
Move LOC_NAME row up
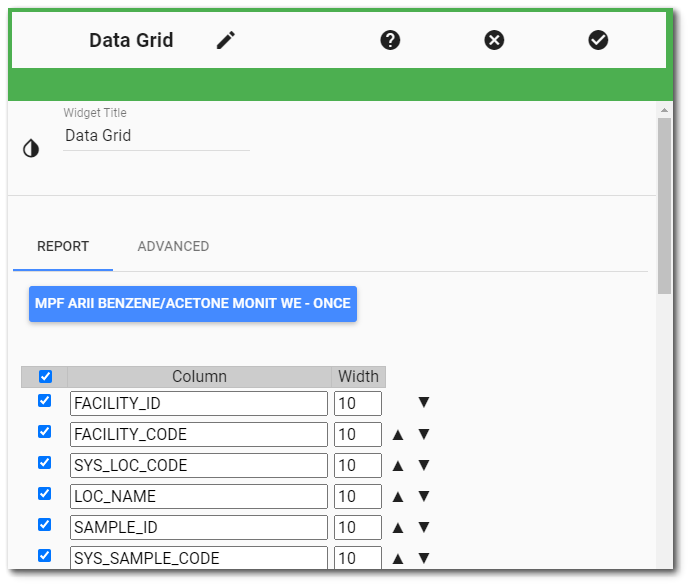point(398,496)
